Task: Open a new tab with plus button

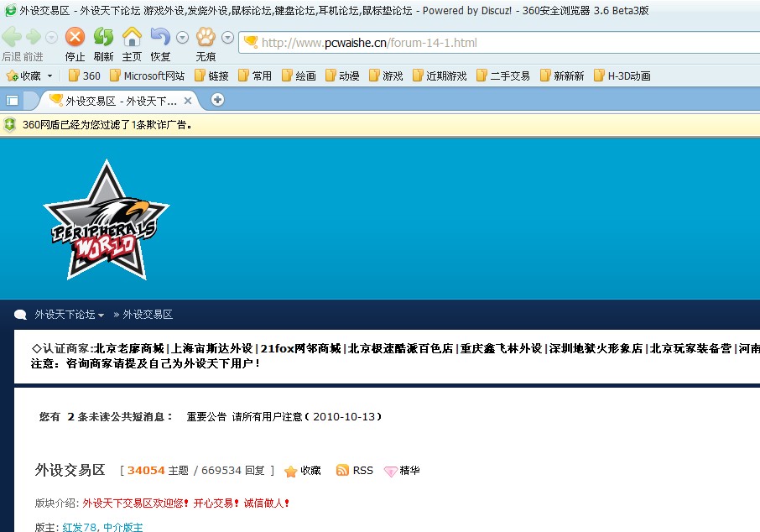Action: click(217, 100)
